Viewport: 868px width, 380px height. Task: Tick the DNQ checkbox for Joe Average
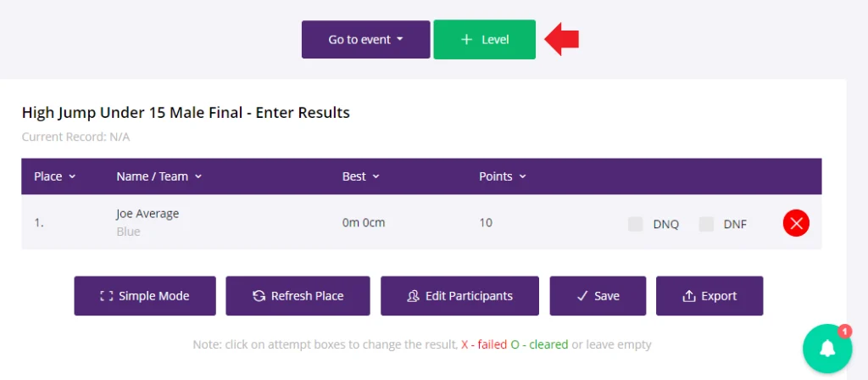(x=636, y=224)
